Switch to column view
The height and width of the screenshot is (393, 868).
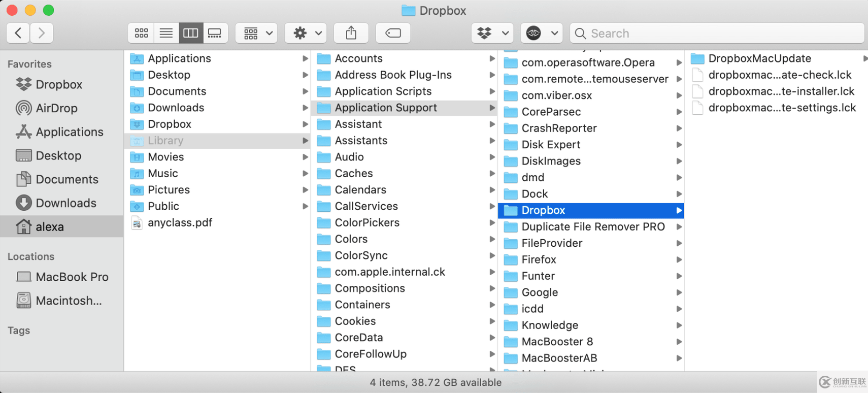click(191, 33)
